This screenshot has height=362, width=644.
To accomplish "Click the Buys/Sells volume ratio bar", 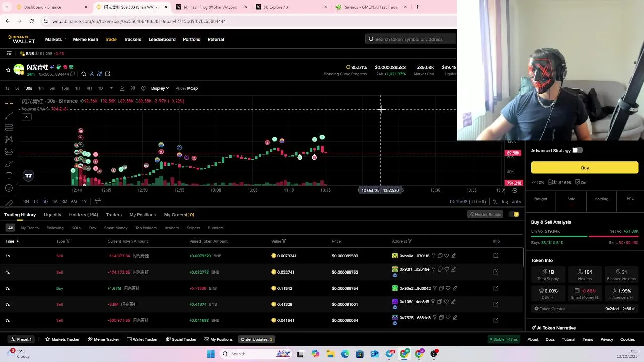I will (x=585, y=236).
